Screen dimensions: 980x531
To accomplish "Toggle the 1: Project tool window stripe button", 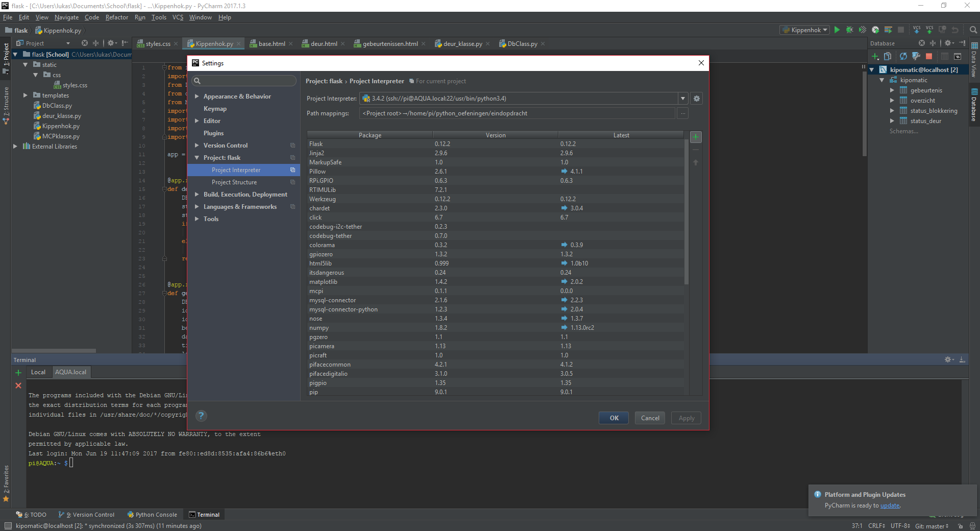I will coord(6,59).
